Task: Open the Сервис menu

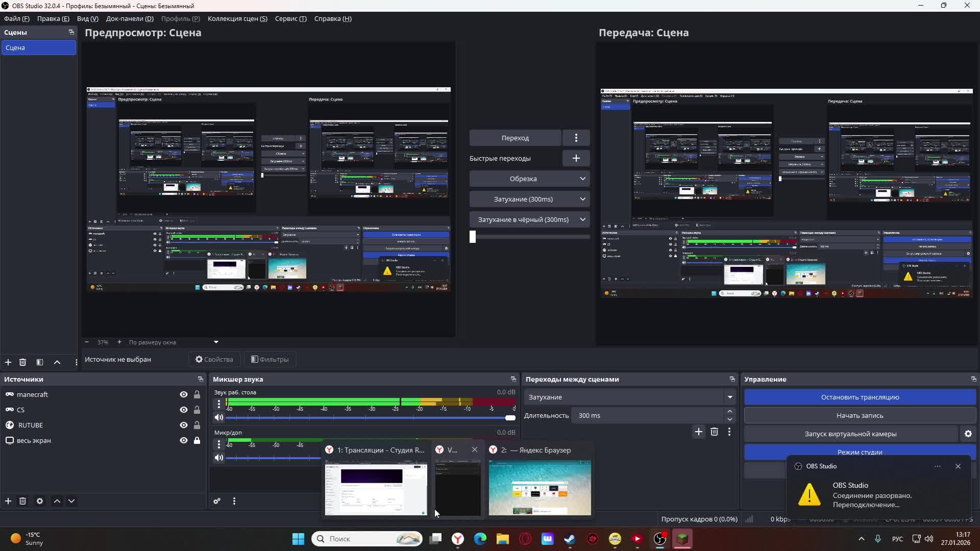Action: tap(290, 19)
